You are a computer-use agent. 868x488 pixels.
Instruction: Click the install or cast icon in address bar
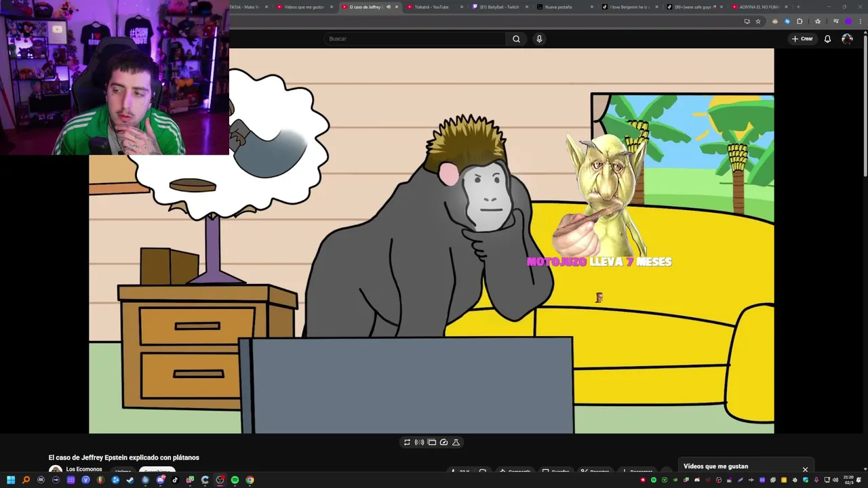click(747, 21)
